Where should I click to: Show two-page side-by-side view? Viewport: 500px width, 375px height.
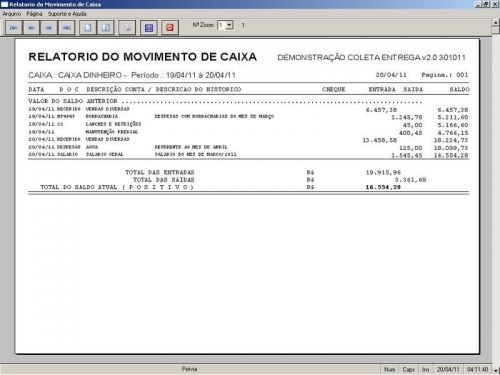tap(106, 28)
